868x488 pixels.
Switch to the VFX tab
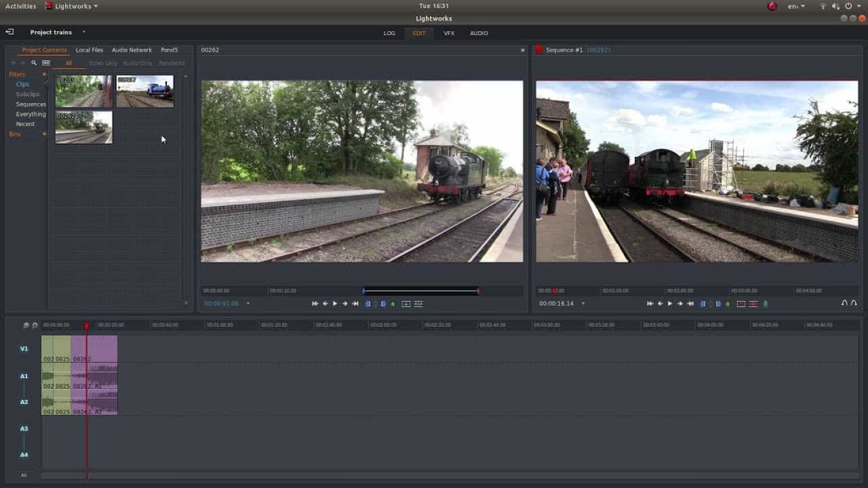pyautogui.click(x=449, y=33)
